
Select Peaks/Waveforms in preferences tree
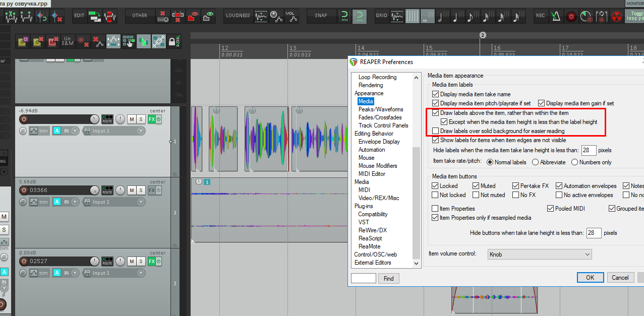click(x=381, y=109)
